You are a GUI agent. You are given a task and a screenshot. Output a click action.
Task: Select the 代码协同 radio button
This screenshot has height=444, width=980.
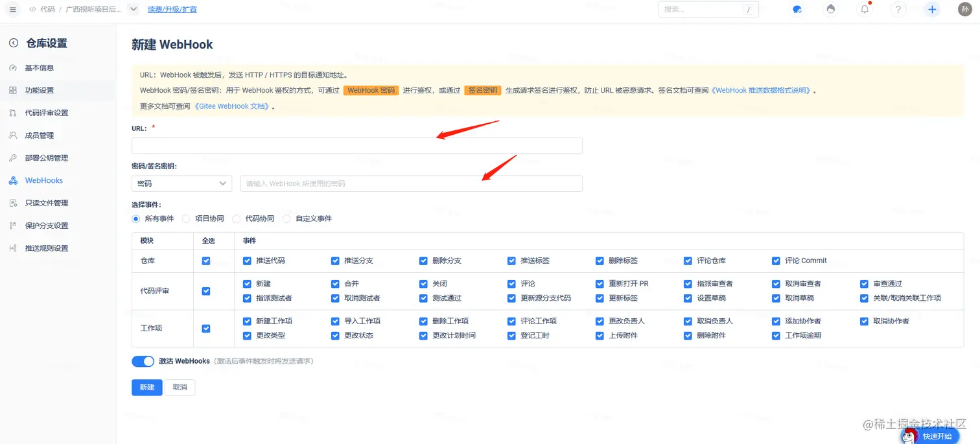point(237,219)
